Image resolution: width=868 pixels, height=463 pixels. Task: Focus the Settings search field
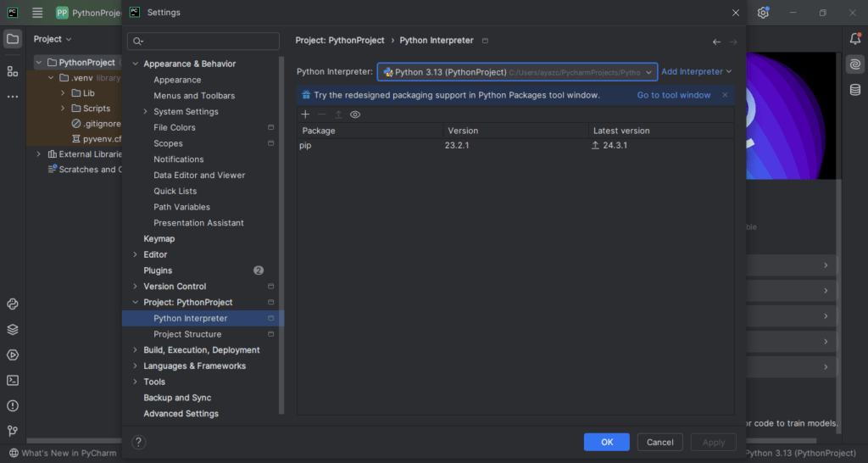(203, 42)
